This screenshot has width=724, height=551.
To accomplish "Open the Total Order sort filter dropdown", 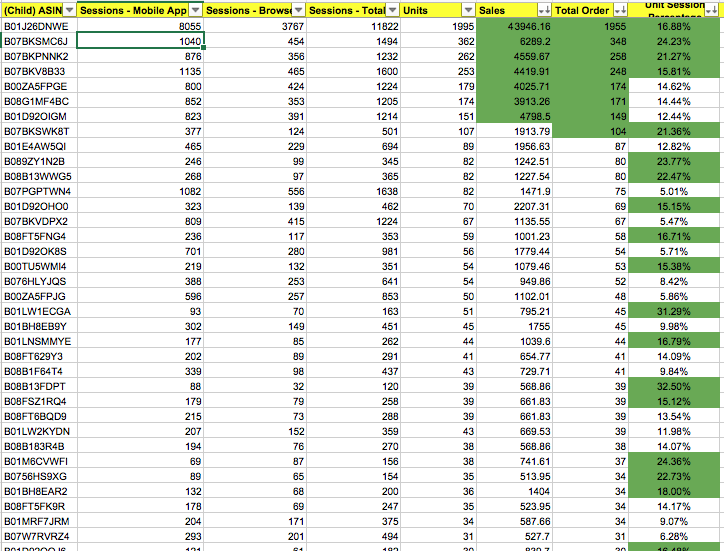I will 620,10.
